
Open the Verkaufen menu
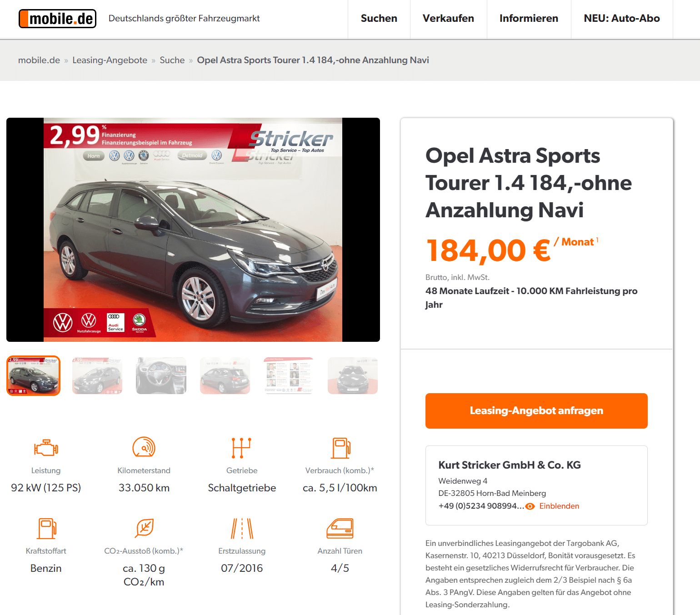click(x=448, y=19)
